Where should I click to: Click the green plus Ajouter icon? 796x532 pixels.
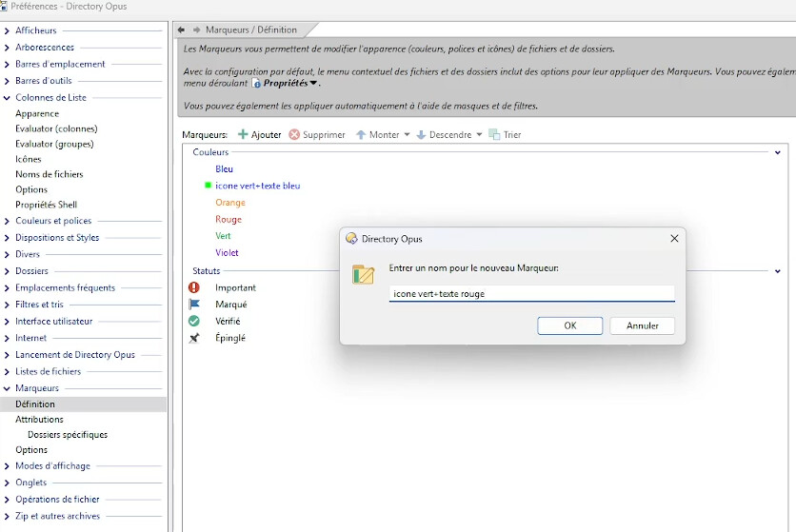tap(243, 134)
